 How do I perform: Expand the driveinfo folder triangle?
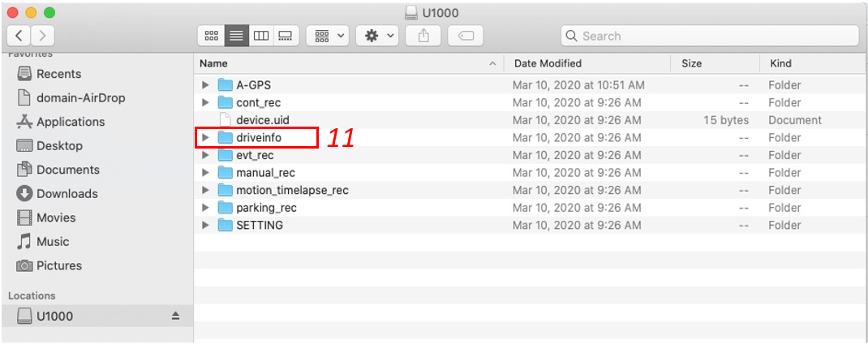(205, 137)
